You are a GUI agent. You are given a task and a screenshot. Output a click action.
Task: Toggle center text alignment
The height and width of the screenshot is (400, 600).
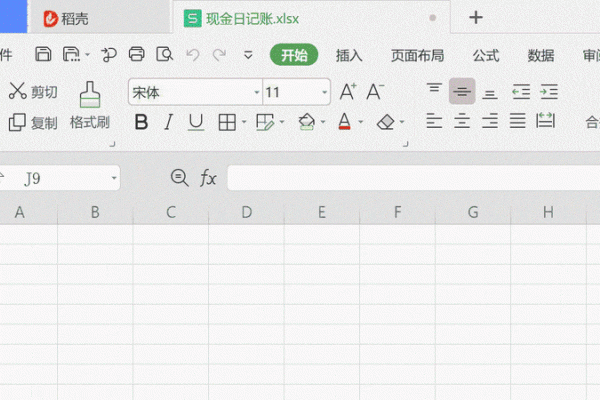coord(462,121)
